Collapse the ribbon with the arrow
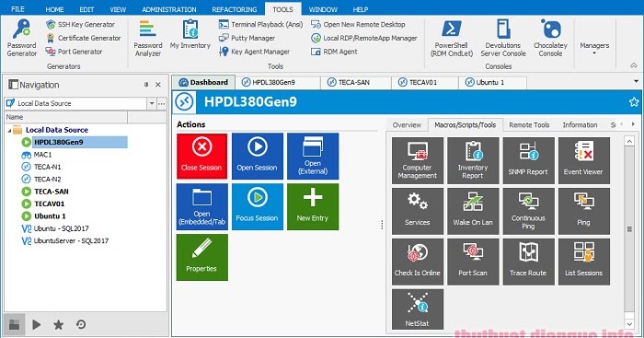 click(x=634, y=65)
